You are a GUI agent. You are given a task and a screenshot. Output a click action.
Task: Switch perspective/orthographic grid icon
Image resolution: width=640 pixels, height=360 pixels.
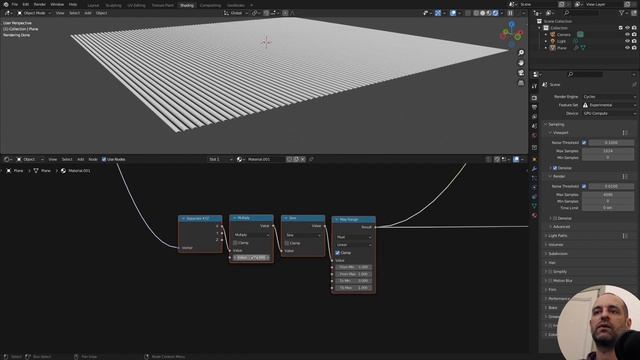(521, 83)
